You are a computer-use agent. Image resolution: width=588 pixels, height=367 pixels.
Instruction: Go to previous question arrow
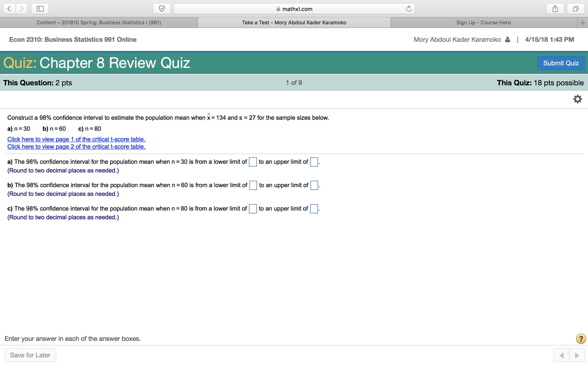click(x=562, y=355)
